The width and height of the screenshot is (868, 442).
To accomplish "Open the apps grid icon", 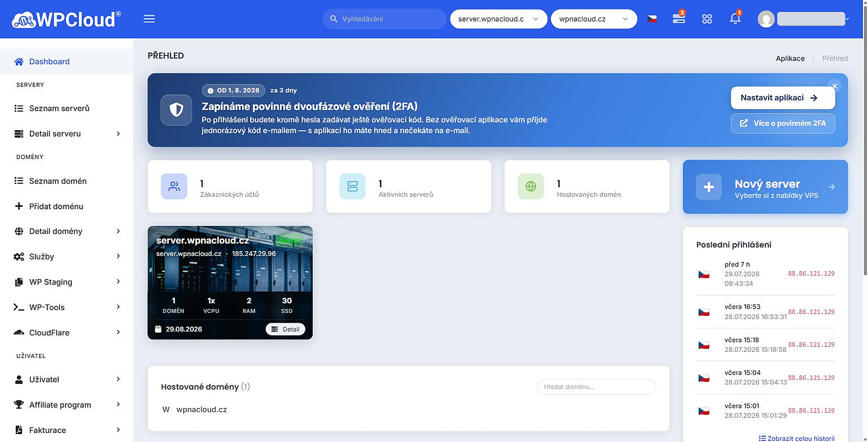I will tap(707, 19).
